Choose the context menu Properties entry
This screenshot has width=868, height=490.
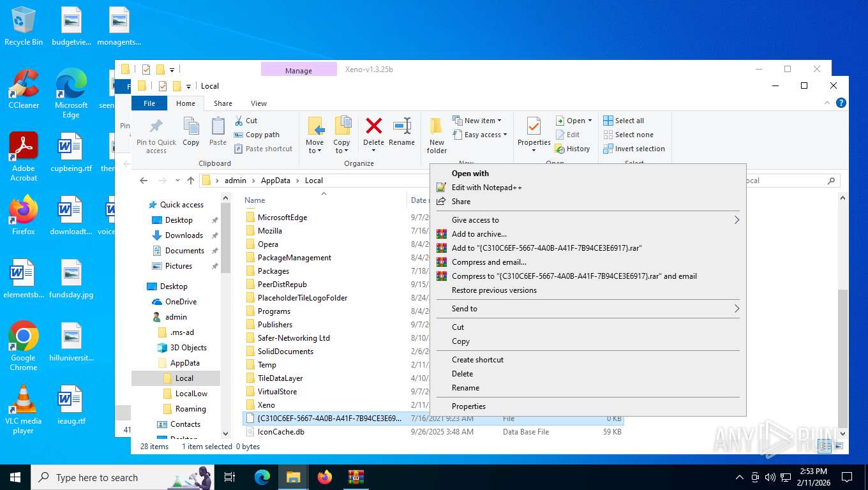[468, 406]
